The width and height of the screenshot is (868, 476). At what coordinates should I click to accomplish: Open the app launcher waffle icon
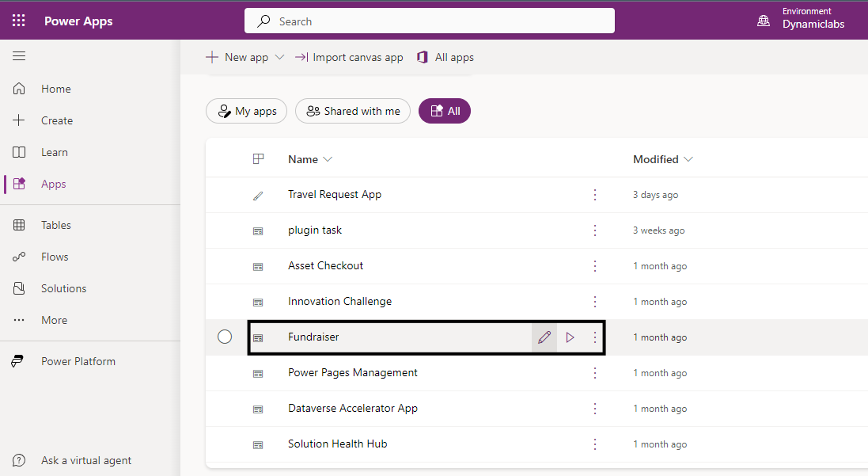[x=19, y=21]
